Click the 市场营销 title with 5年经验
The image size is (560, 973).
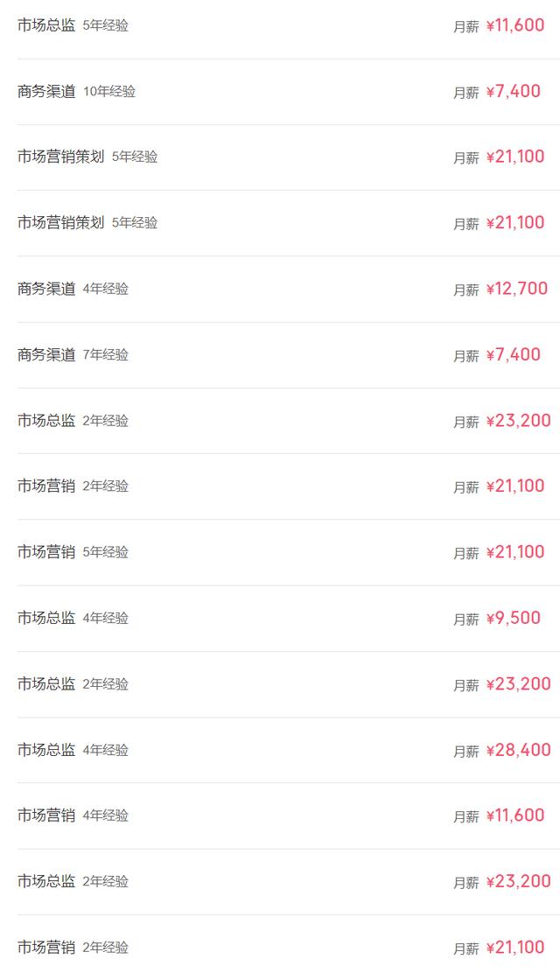[x=46, y=552]
